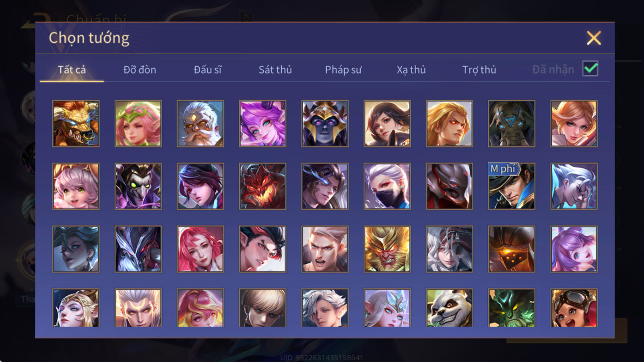Screen dimensions: 644x362
Task: Toggle the Đã nhận checkbox
Action: (590, 69)
